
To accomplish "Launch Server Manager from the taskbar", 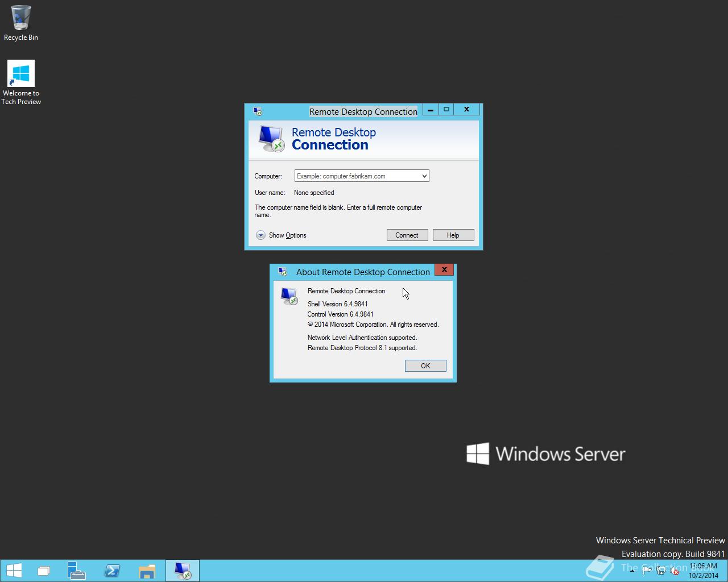I will [76, 571].
